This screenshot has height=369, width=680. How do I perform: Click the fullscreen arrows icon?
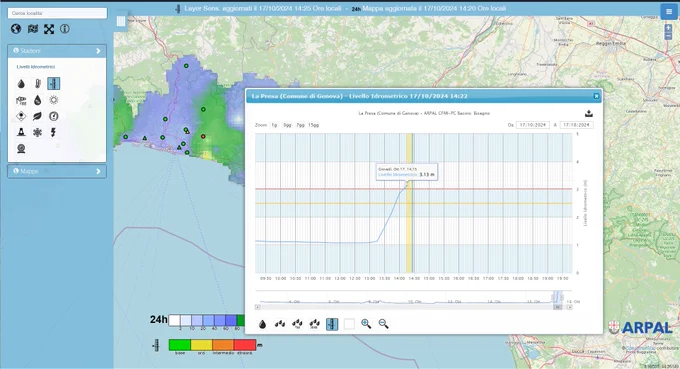[49, 29]
